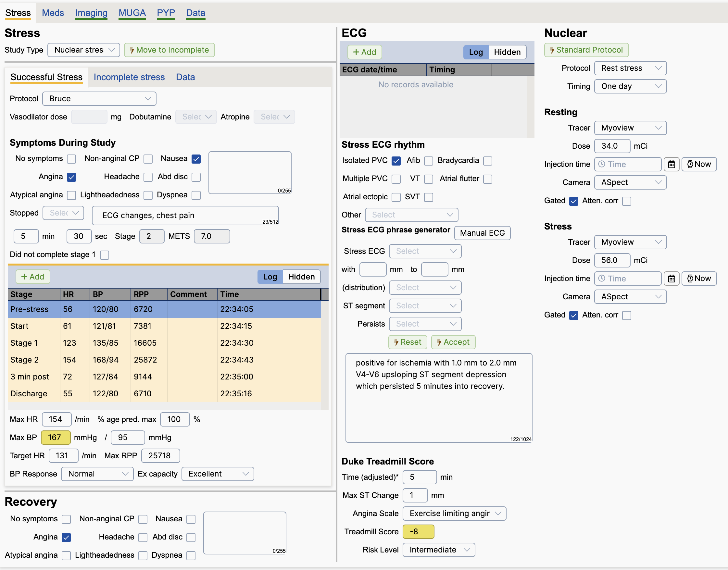Viewport: 728px width, 570px height.
Task: Open the Angina Scale dropdown
Action: click(454, 513)
